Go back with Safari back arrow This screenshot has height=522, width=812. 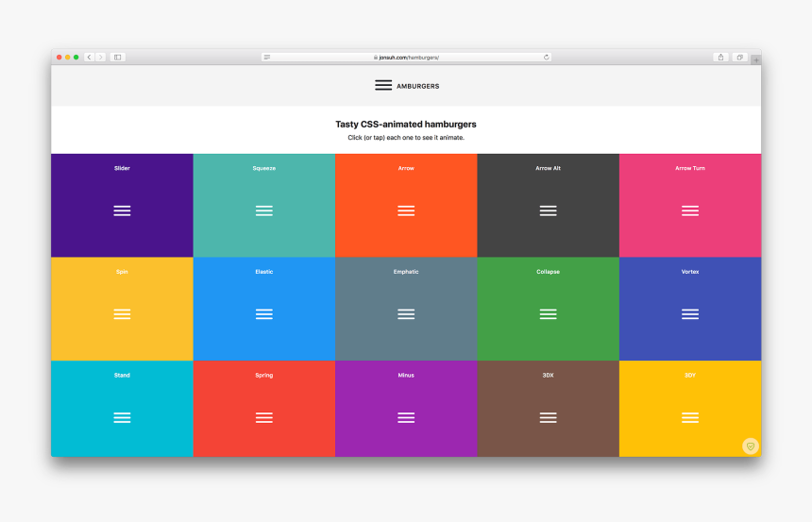pyautogui.click(x=89, y=57)
